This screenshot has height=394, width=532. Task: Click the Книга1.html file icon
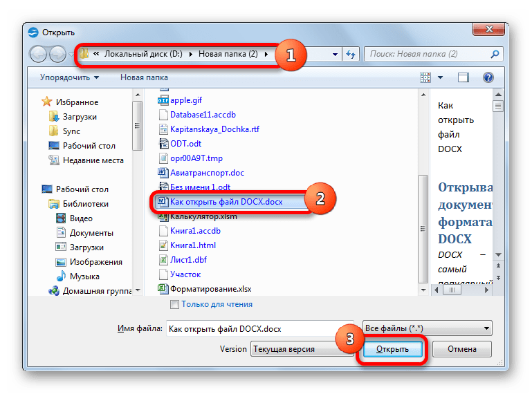pyautogui.click(x=163, y=245)
